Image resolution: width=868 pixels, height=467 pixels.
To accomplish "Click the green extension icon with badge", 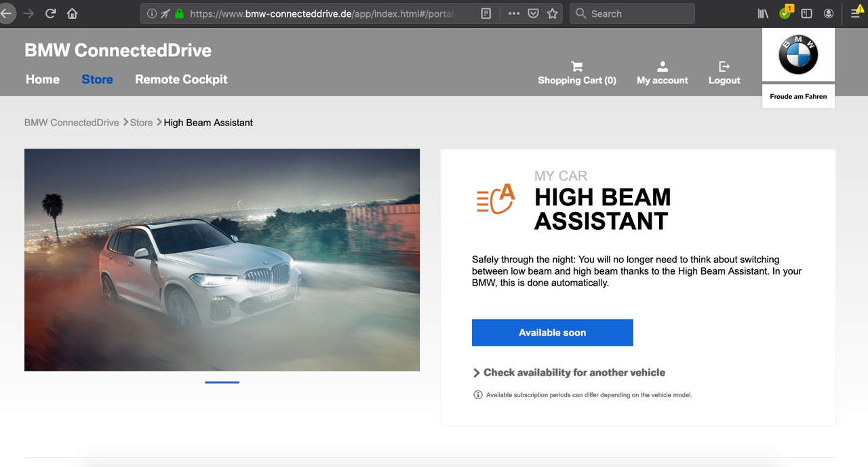I will 785,12.
